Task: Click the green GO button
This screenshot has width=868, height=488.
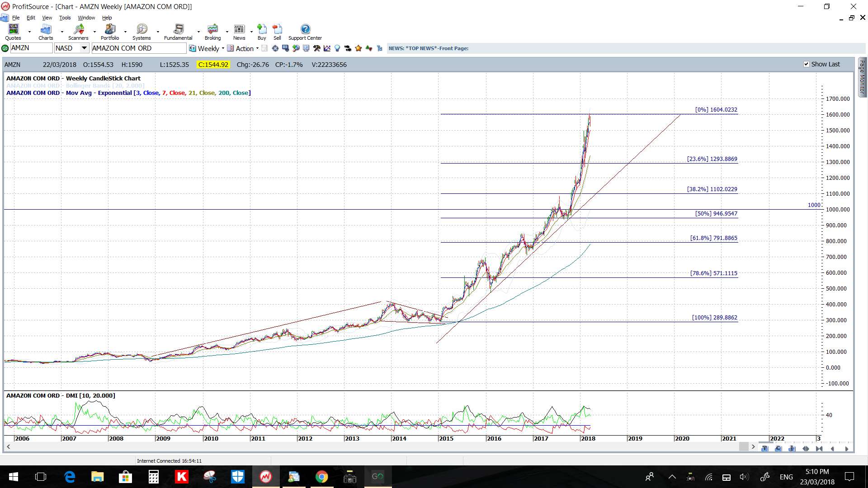Action: (x=5, y=48)
